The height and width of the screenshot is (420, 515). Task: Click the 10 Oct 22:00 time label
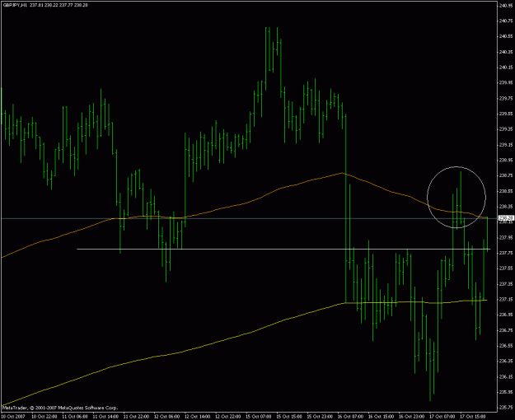[x=44, y=417]
